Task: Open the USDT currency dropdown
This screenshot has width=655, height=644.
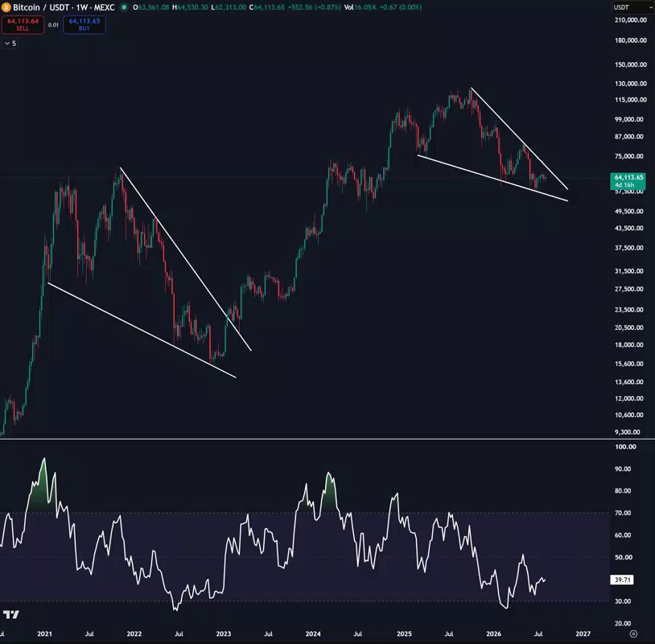Action: (x=632, y=7)
